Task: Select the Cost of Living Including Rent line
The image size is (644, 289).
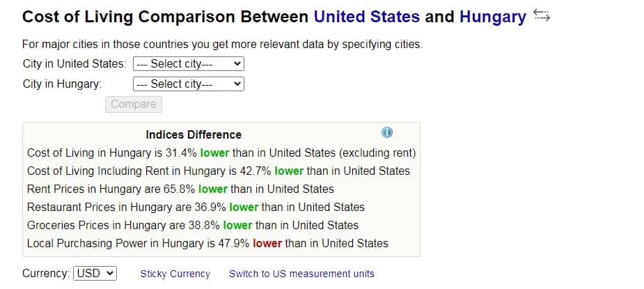Action: [x=218, y=171]
